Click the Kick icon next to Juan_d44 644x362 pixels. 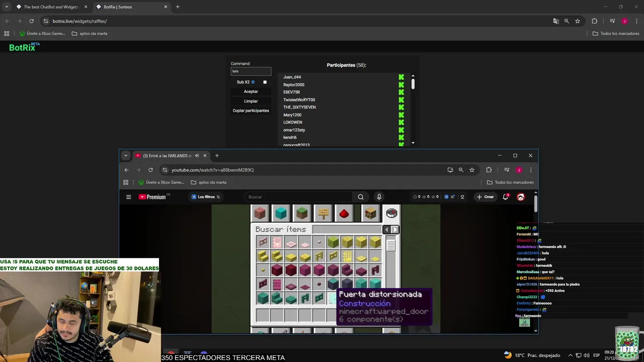(401, 77)
